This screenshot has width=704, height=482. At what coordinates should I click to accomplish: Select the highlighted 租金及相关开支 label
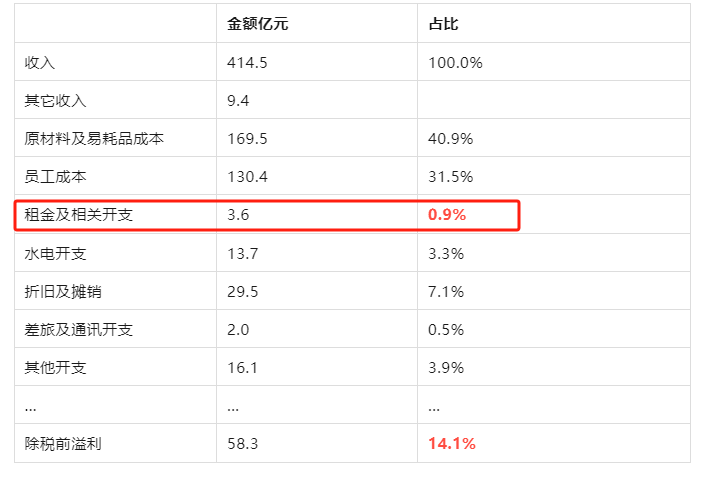tap(79, 215)
